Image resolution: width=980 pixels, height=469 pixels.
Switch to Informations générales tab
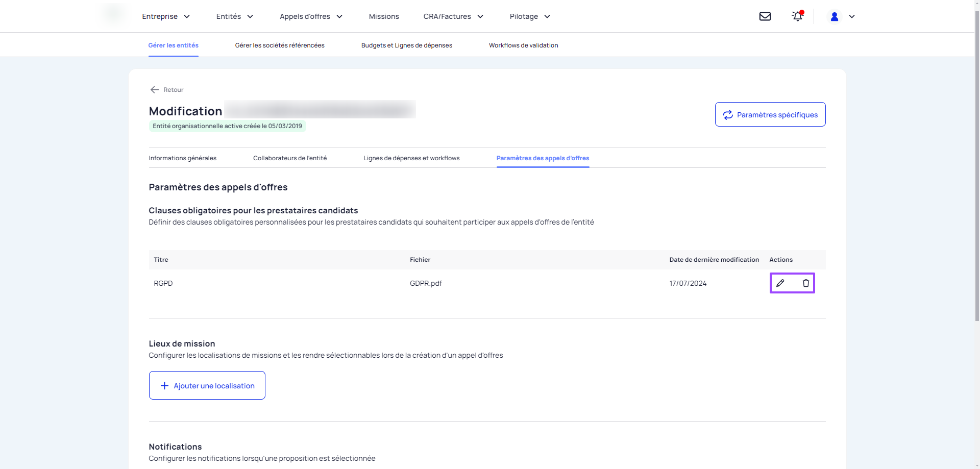click(182, 158)
